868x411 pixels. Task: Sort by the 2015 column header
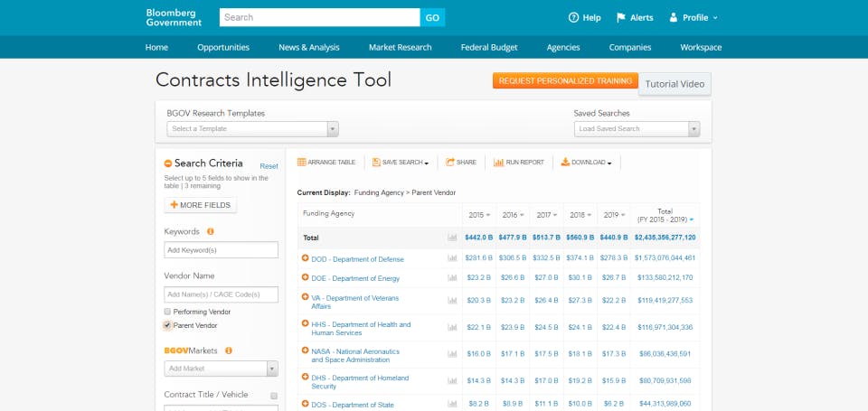(x=479, y=215)
